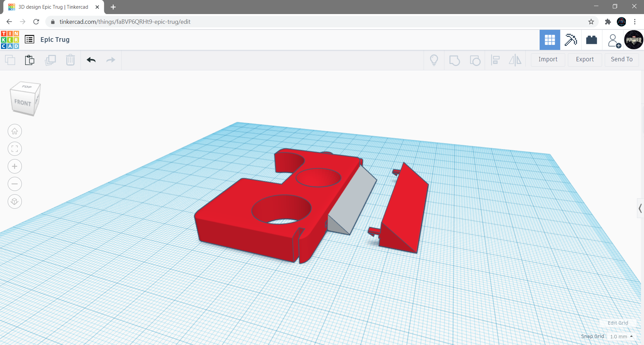Click Fit all in view icon
Screen dimensions: 644x345
15,149
